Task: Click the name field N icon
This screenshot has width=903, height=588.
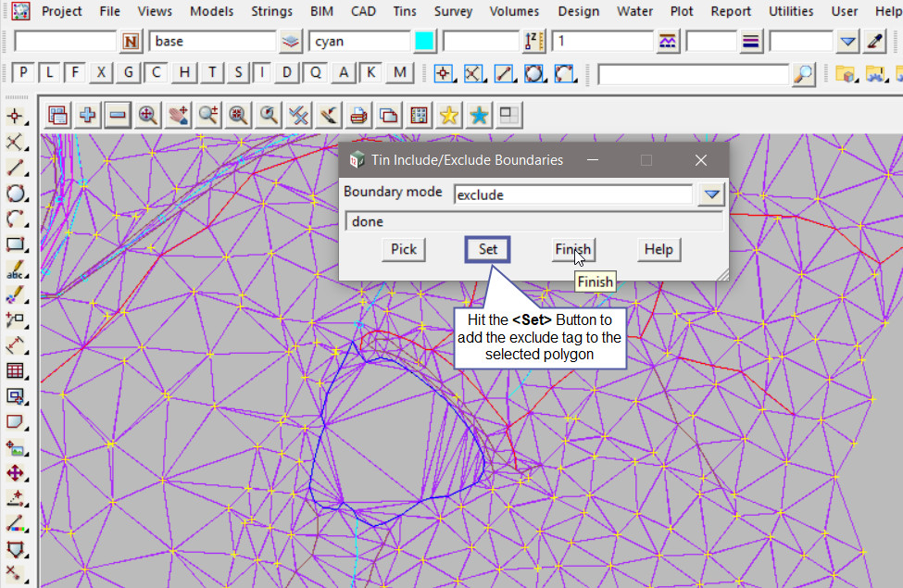Action: 131,42
